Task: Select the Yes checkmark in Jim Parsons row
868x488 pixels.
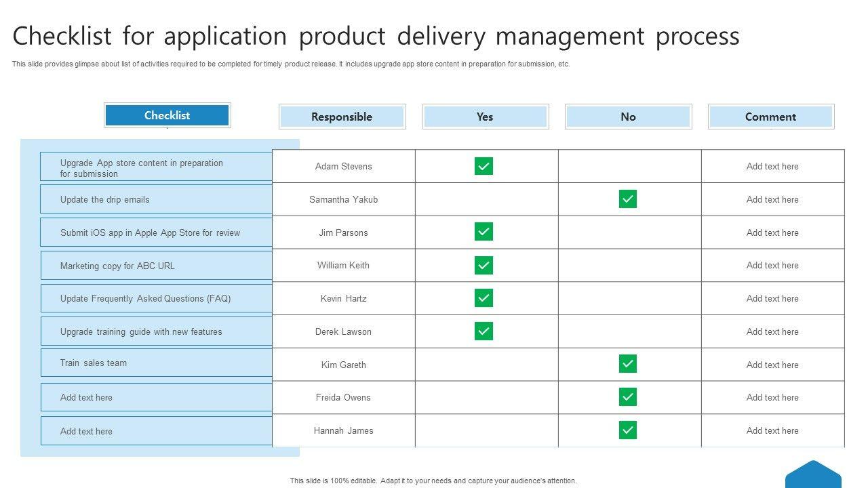Action: 484,232
